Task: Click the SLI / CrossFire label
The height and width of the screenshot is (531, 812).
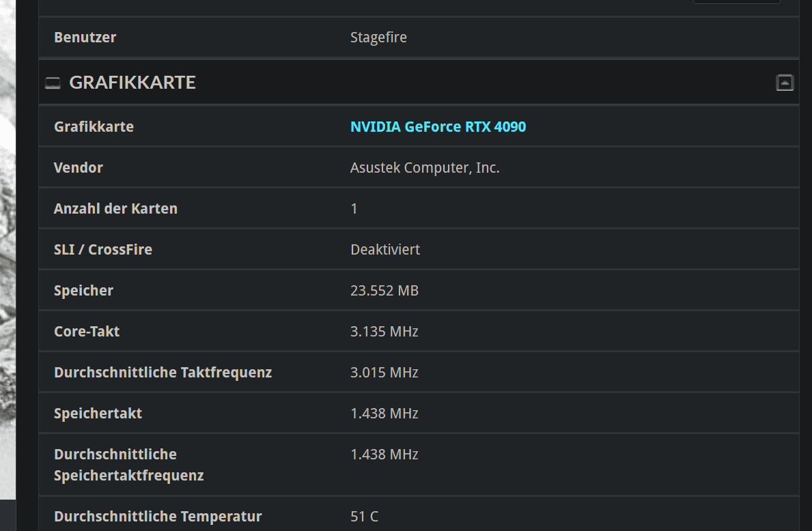Action: [x=103, y=249]
